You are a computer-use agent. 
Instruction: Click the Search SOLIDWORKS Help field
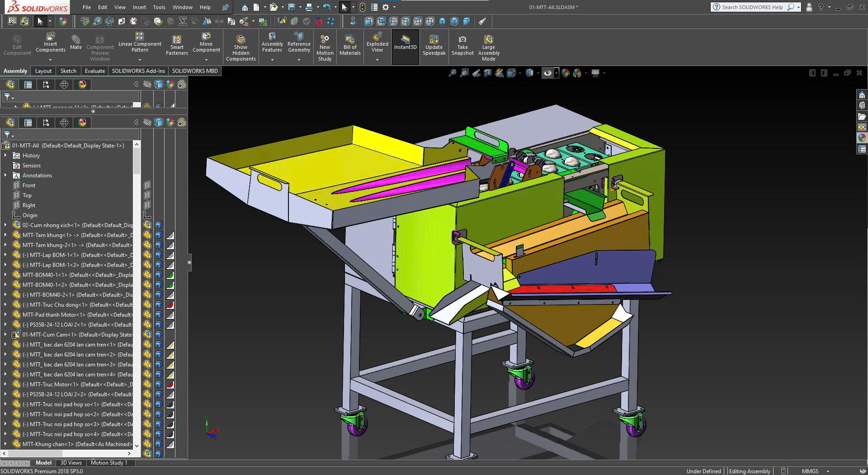752,7
